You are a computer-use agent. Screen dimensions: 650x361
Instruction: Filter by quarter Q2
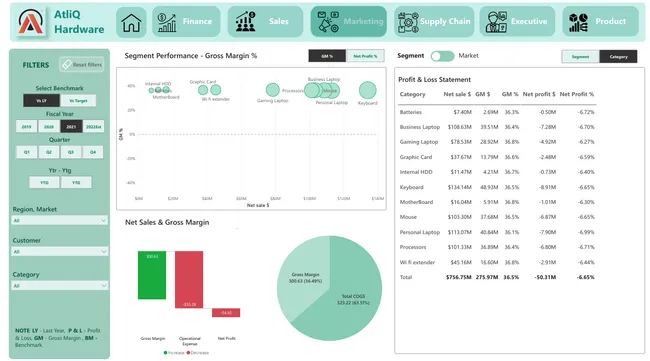point(49,152)
